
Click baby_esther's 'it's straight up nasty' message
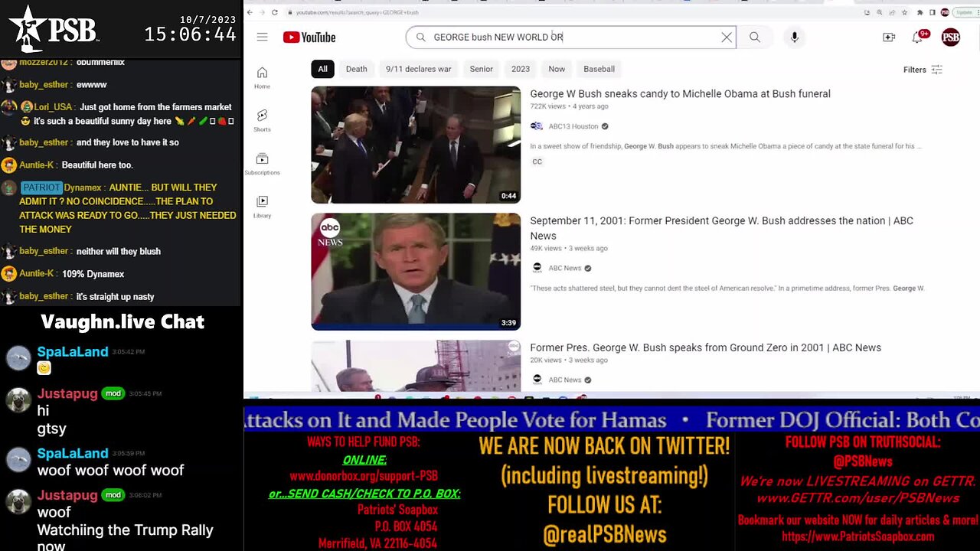pos(115,296)
